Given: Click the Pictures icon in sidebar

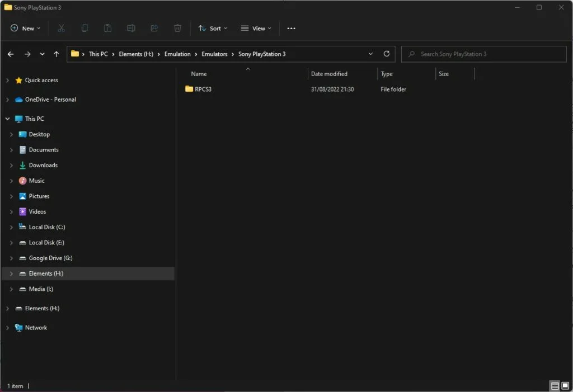Looking at the screenshot, I should [x=22, y=196].
